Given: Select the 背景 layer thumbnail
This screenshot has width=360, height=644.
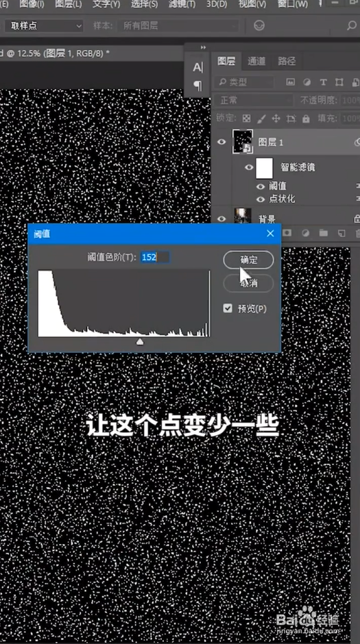Looking at the screenshot, I should [243, 217].
